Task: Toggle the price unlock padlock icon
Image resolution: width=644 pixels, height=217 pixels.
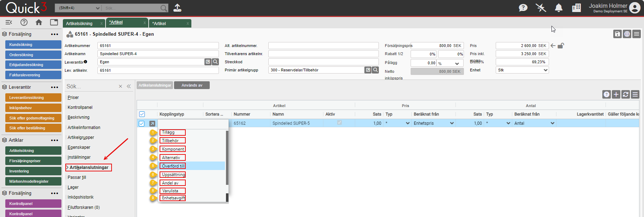Action: pos(561,45)
